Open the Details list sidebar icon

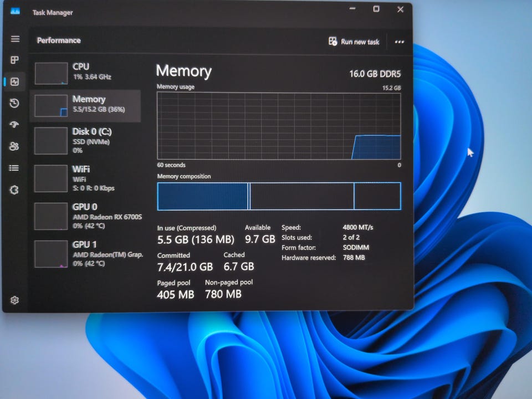point(14,168)
